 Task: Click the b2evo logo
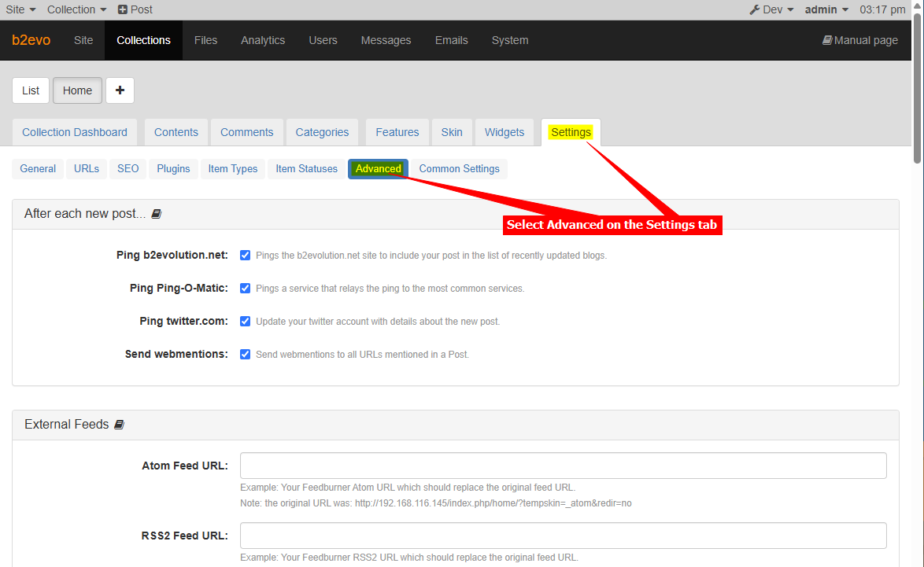tap(31, 40)
